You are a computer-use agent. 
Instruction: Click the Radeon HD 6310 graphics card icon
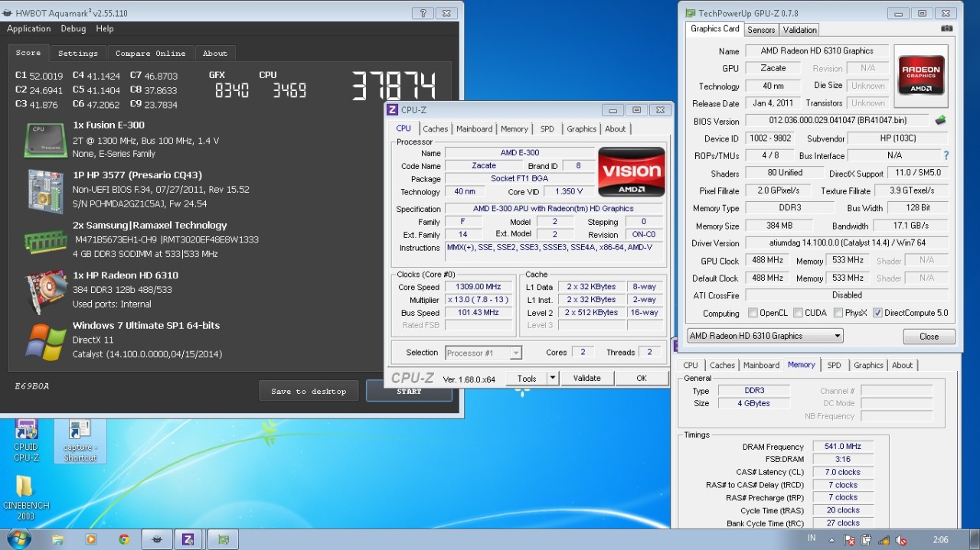pyautogui.click(x=45, y=290)
